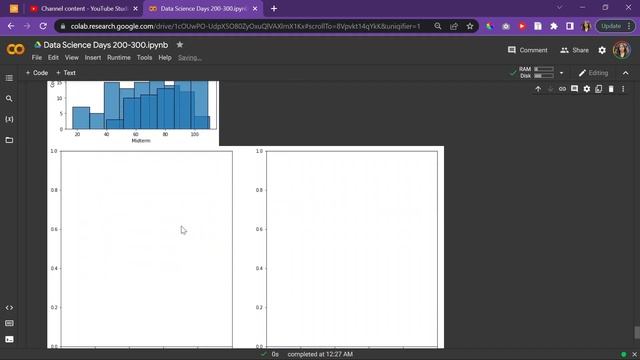
Task: Collapse the header with the chevron
Action: 626,73
